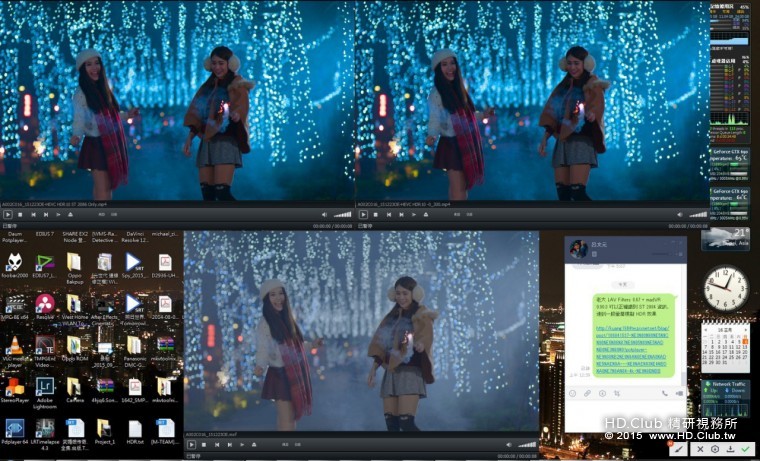Open Spy_2015 SRT subtitle file
This screenshot has height=461, width=760.
pos(134,265)
